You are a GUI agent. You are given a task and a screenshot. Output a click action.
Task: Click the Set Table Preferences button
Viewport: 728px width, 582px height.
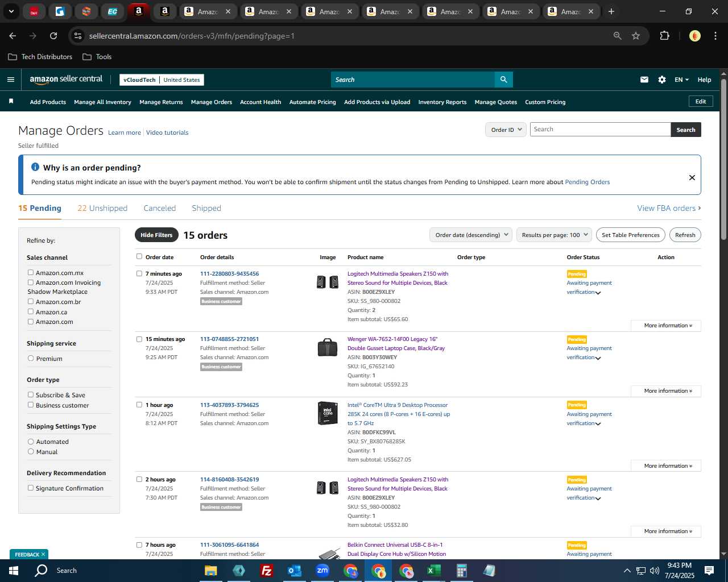pos(631,235)
